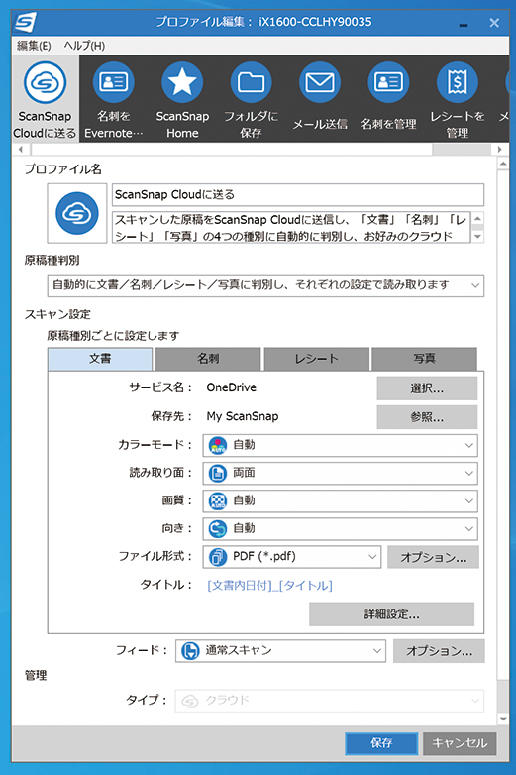The width and height of the screenshot is (516, 775).
Task: Click the 選択... button for service name
Action: click(x=427, y=388)
